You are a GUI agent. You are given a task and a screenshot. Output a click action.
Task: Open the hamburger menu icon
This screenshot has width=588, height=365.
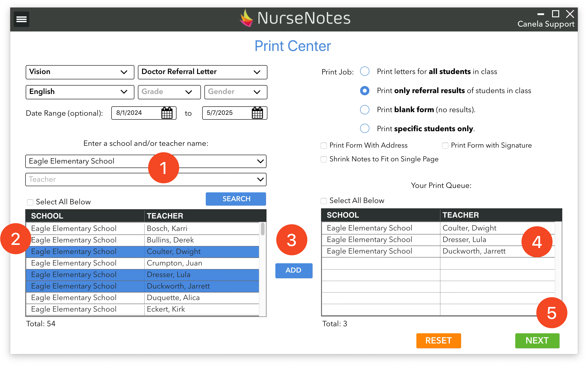21,19
